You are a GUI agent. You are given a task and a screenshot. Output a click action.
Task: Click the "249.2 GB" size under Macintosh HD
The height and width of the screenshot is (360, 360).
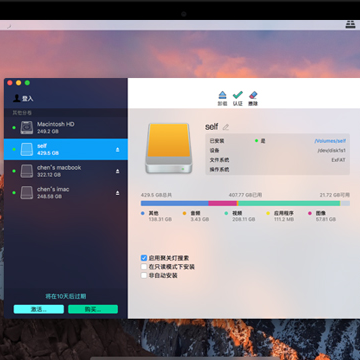tap(48, 132)
